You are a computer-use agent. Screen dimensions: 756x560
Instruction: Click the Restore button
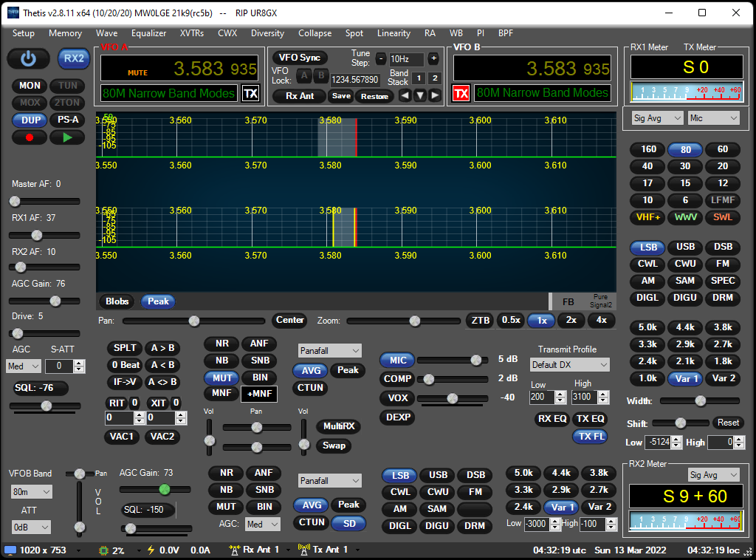[x=374, y=96]
